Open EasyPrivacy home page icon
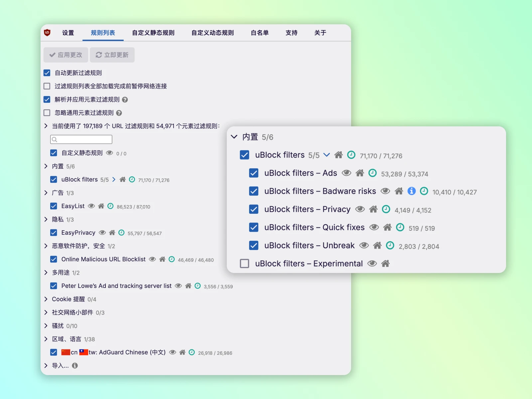 (x=112, y=233)
